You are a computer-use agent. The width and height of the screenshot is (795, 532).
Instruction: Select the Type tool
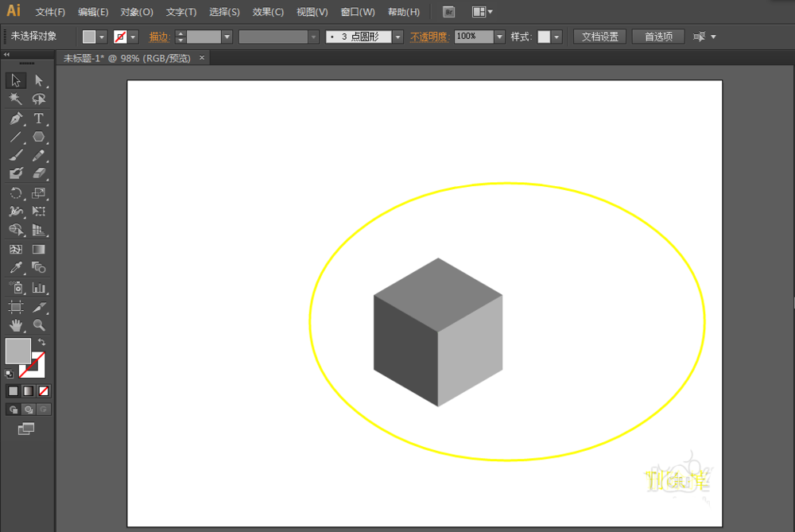pyautogui.click(x=38, y=118)
